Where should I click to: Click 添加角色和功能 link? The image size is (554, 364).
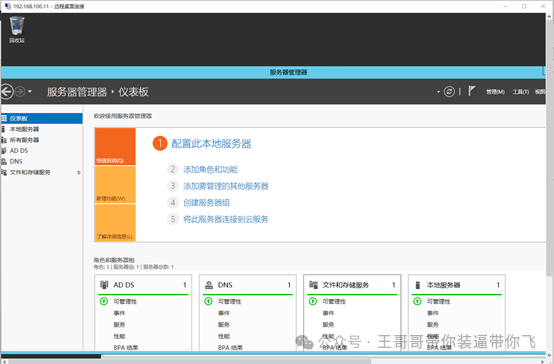[x=210, y=170]
